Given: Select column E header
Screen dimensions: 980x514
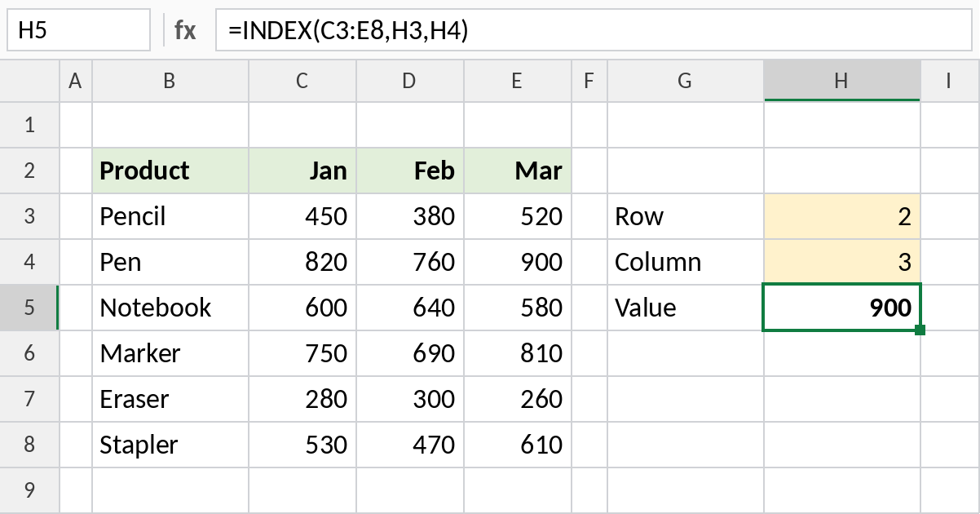Looking at the screenshot, I should (x=518, y=81).
